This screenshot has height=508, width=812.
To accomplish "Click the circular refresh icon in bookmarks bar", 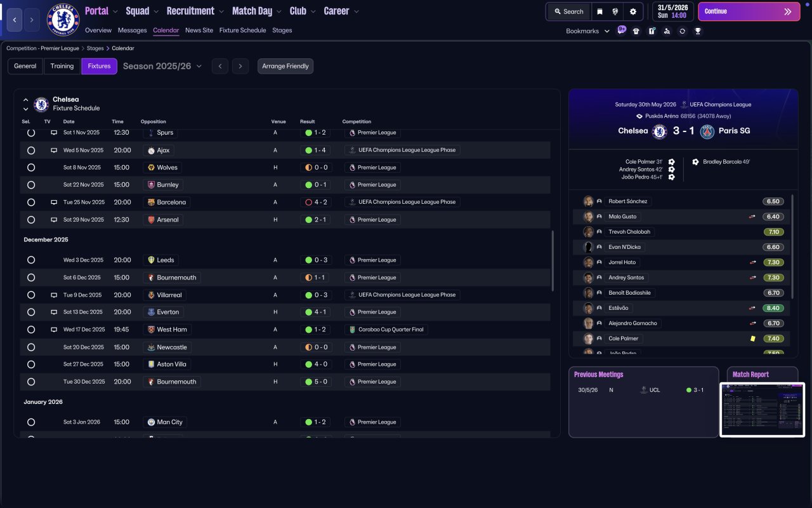I will coord(682,30).
